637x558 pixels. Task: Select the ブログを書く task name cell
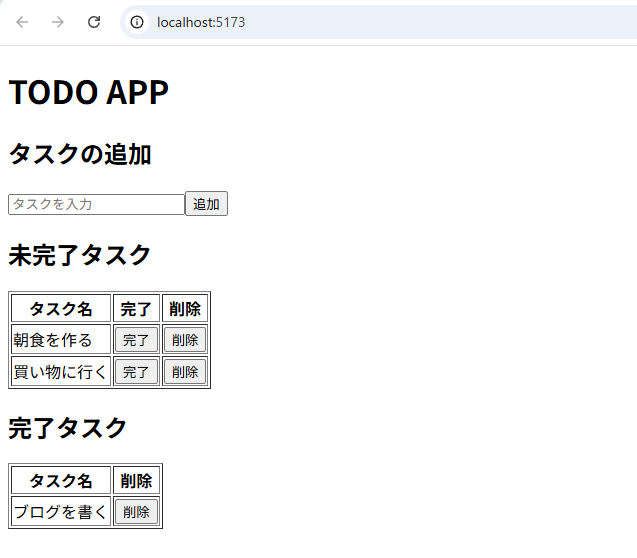(x=60, y=512)
